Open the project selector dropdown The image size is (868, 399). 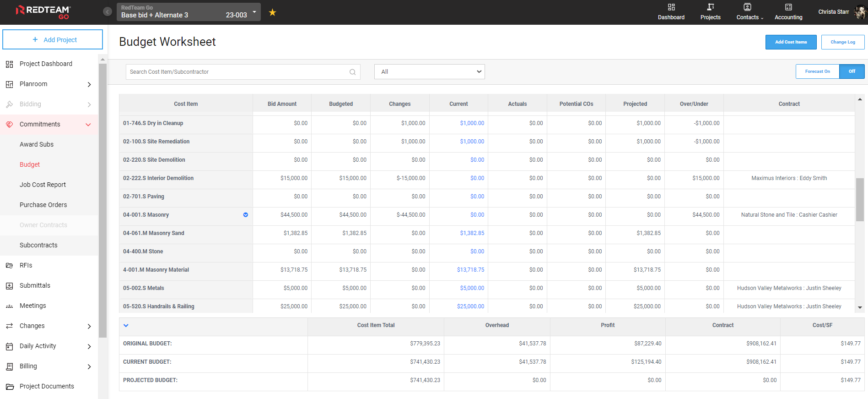[x=189, y=12]
